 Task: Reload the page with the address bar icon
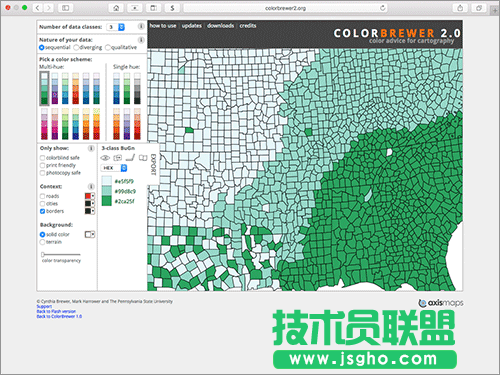coord(383,8)
